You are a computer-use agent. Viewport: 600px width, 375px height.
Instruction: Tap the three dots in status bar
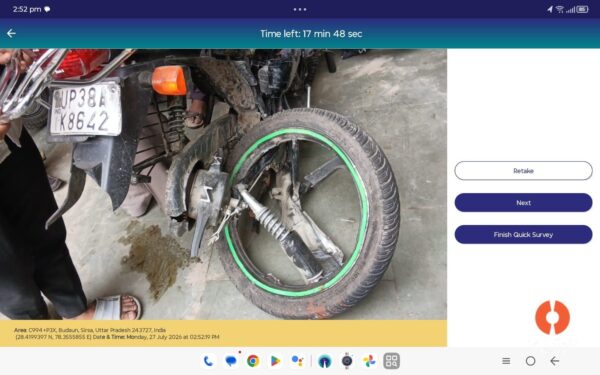tap(300, 9)
